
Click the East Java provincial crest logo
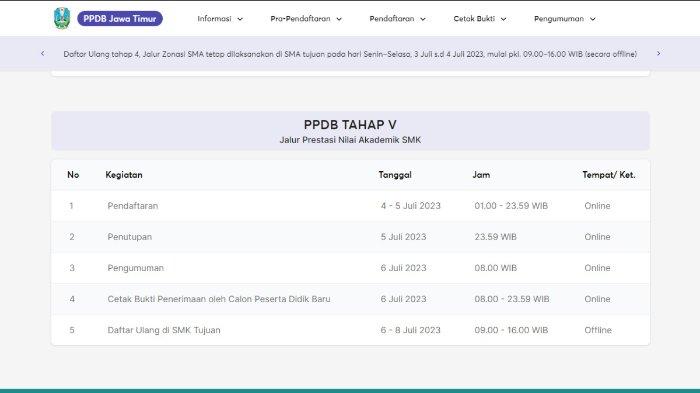click(x=62, y=18)
